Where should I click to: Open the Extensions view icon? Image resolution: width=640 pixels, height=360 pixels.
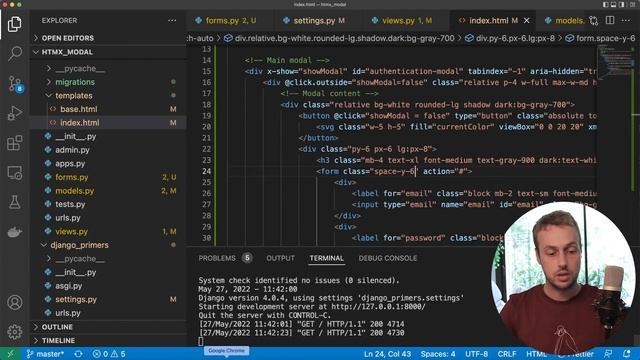click(x=15, y=143)
